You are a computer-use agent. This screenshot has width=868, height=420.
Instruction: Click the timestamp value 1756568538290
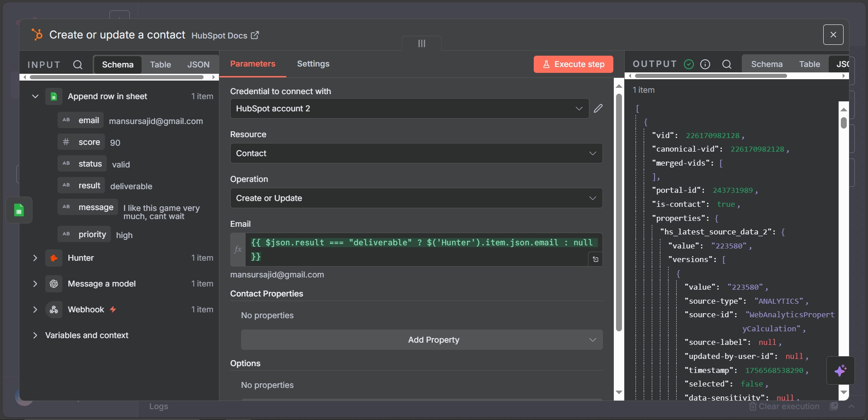774,370
